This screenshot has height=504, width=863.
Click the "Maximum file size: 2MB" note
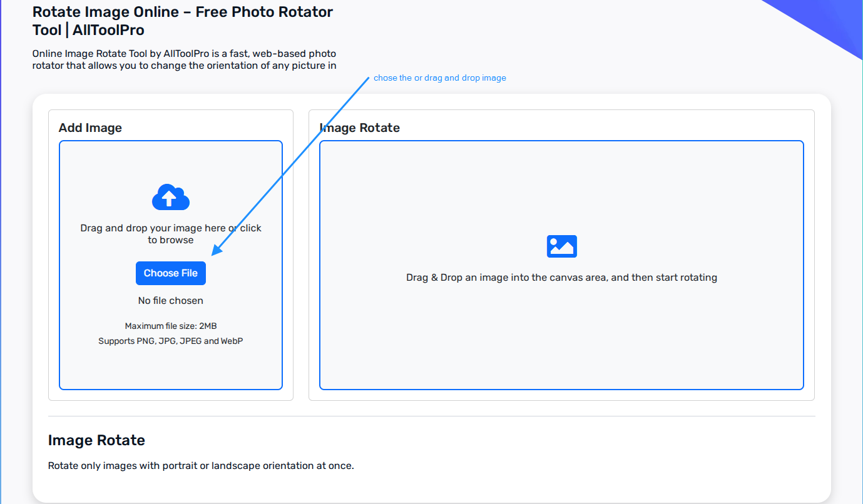pos(170,326)
